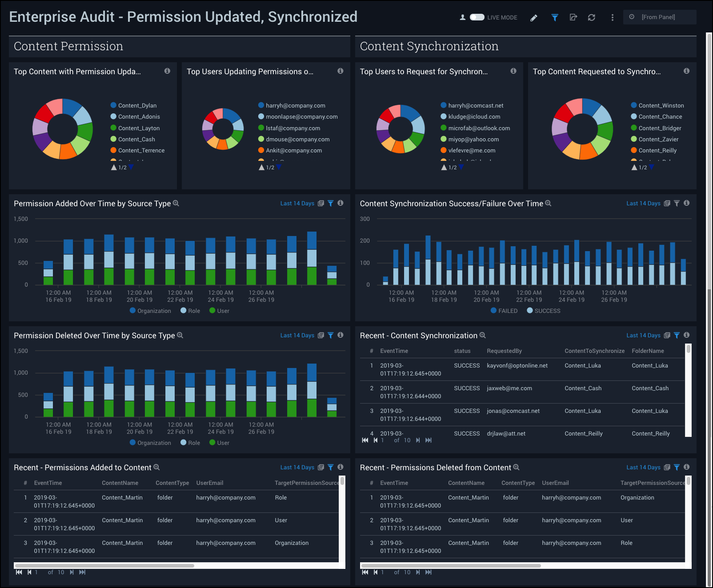Click the pencil edit dashboard icon
The width and height of the screenshot is (713, 588).
pos(534,18)
